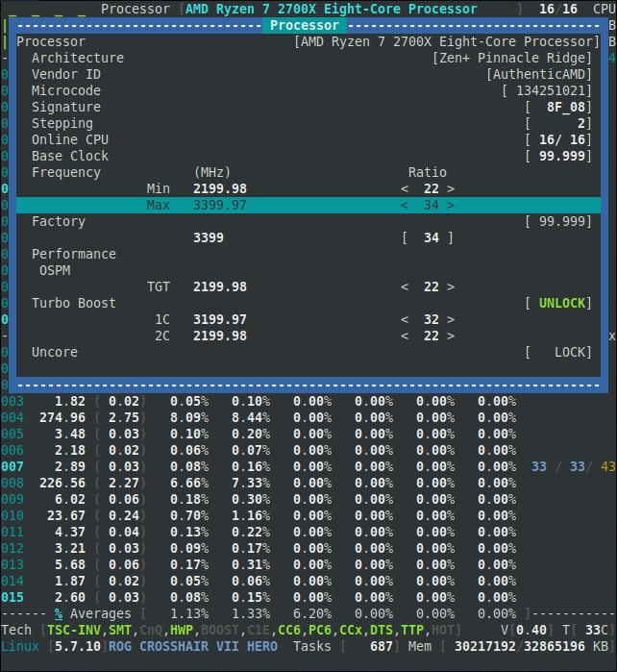Select the HWP technology flag
Viewport: 617px width, 672px height.
[x=182, y=631]
